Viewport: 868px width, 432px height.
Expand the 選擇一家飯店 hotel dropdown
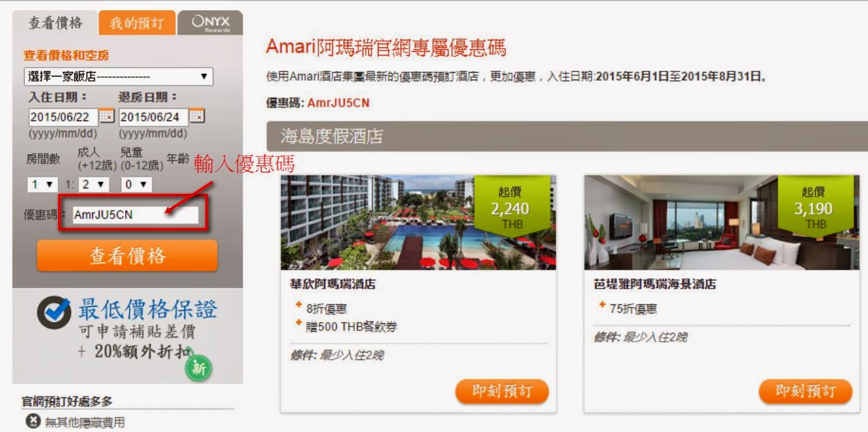click(x=118, y=76)
